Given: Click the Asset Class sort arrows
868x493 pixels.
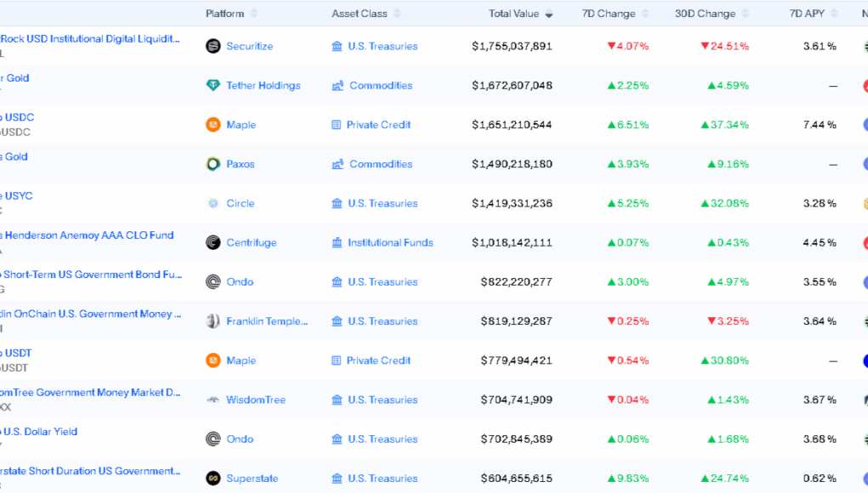Looking at the screenshot, I should point(398,14).
